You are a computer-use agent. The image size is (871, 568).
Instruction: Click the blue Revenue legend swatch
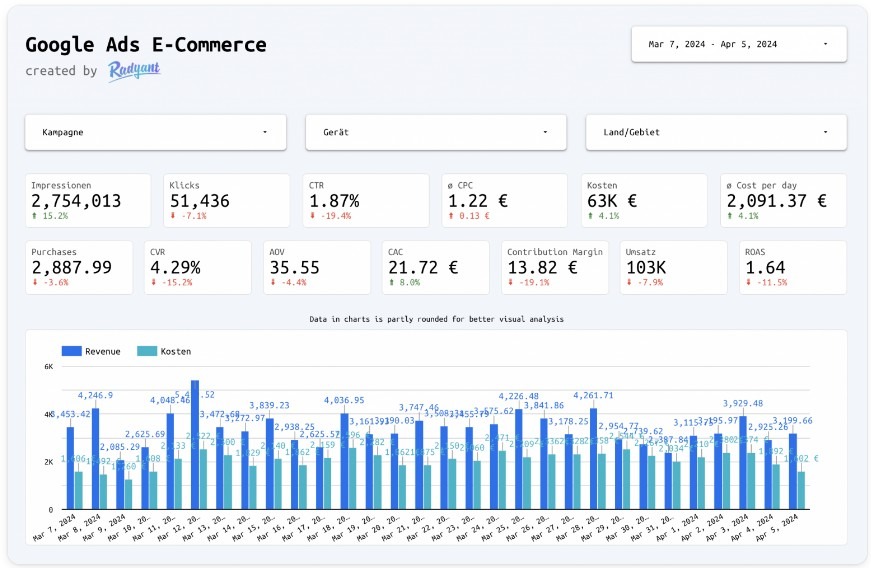click(71, 351)
